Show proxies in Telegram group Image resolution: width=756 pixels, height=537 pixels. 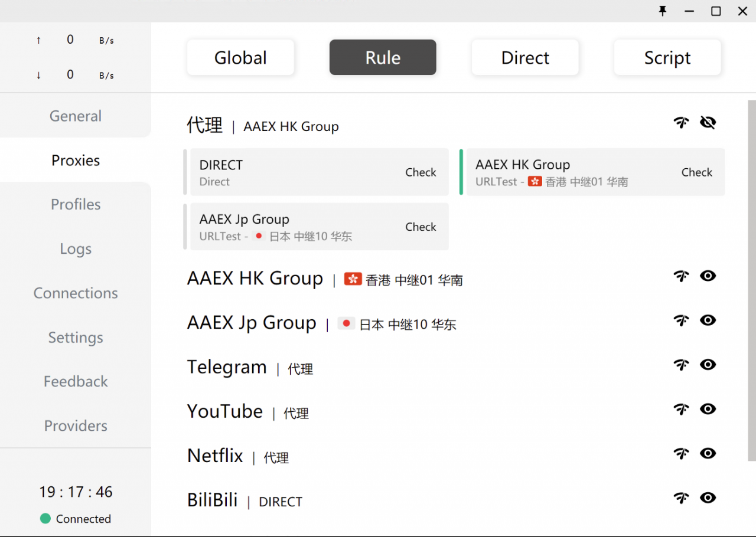coord(708,365)
